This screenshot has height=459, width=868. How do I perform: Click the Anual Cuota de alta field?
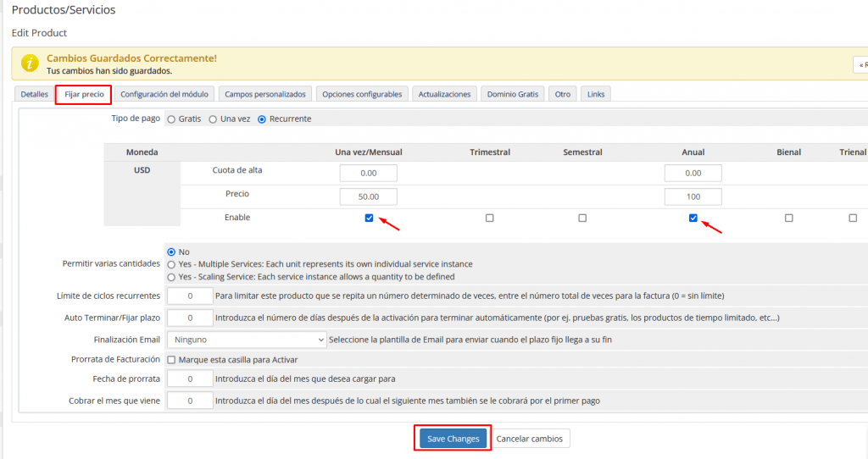(x=693, y=173)
